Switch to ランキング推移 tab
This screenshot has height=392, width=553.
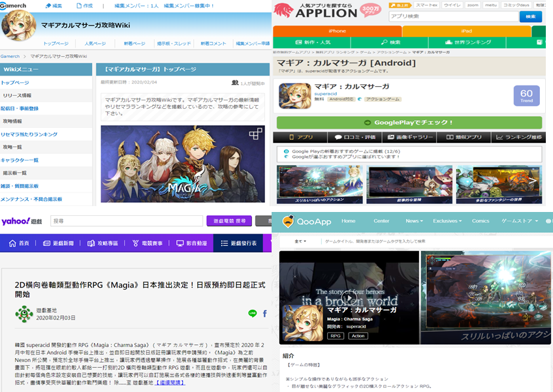tap(519, 137)
